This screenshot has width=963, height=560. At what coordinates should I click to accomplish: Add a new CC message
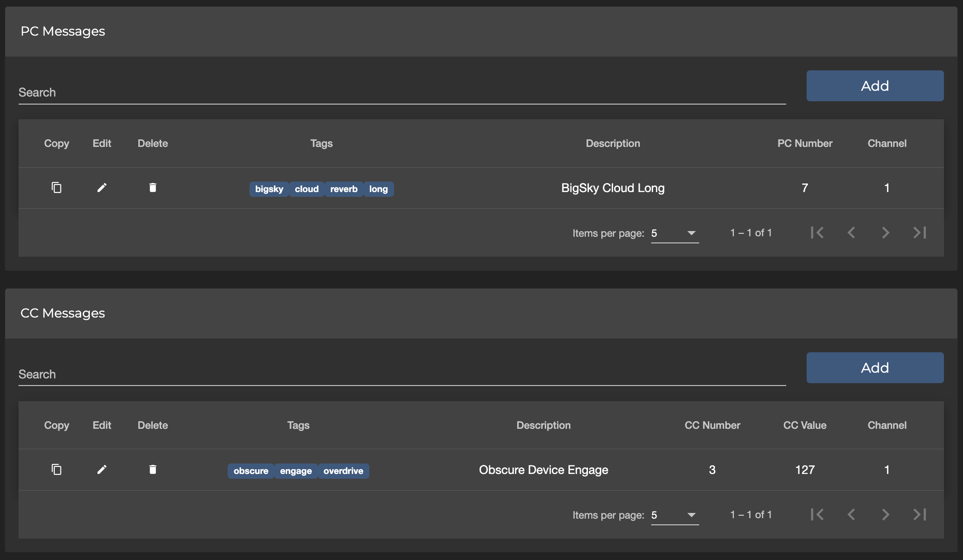(875, 368)
